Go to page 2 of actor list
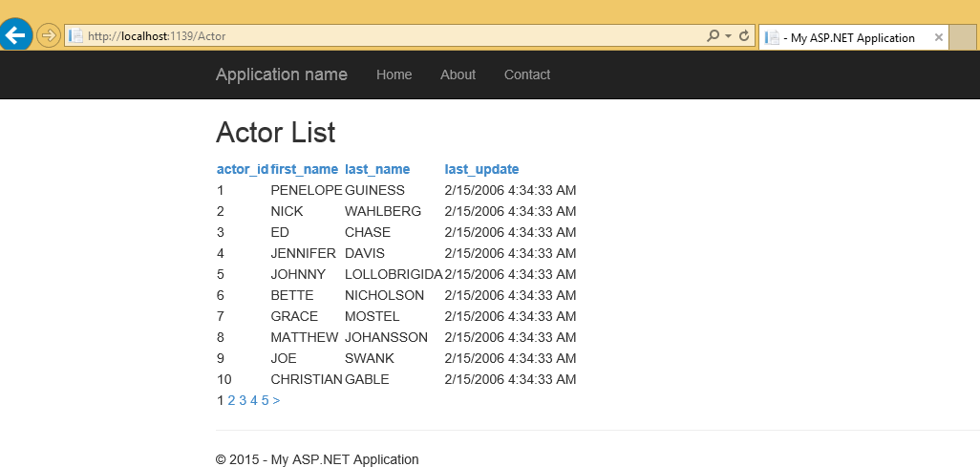Viewport: 980px width, 467px height. (231, 400)
